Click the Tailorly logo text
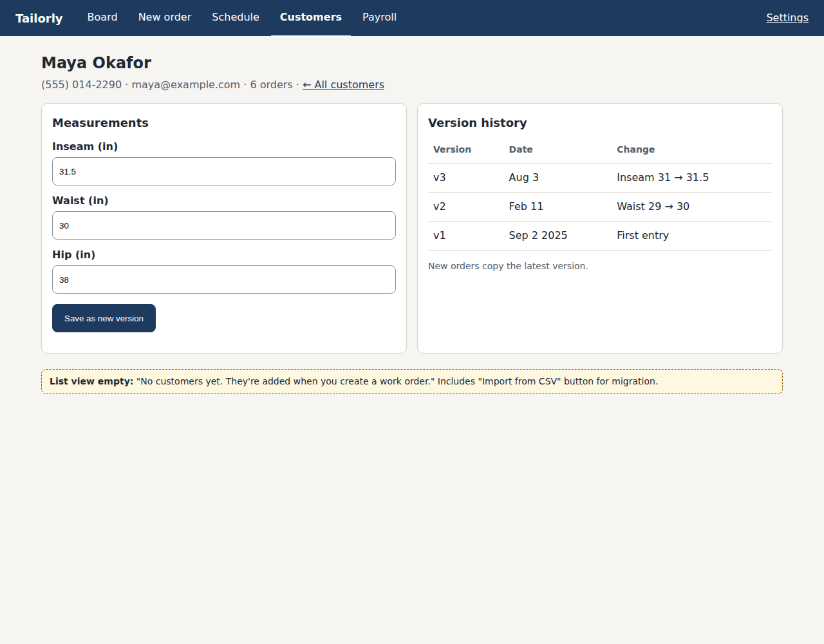824x644 pixels. coord(39,18)
